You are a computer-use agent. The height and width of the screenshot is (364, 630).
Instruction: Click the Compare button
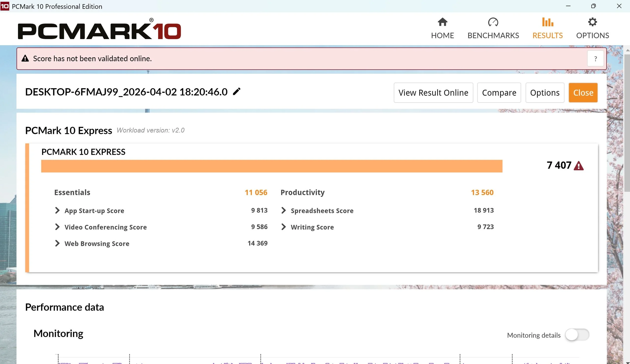point(499,93)
